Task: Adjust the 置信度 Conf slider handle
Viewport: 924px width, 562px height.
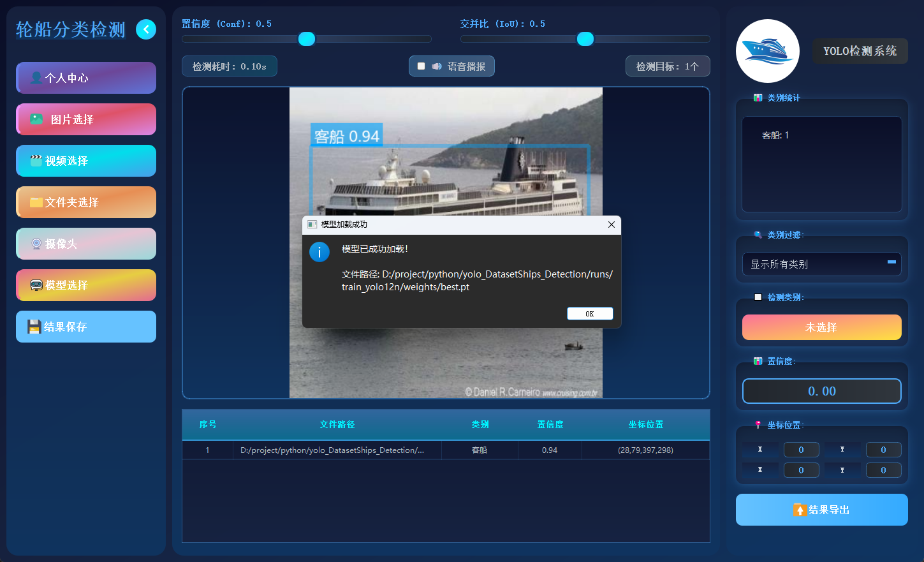Action: [307, 39]
